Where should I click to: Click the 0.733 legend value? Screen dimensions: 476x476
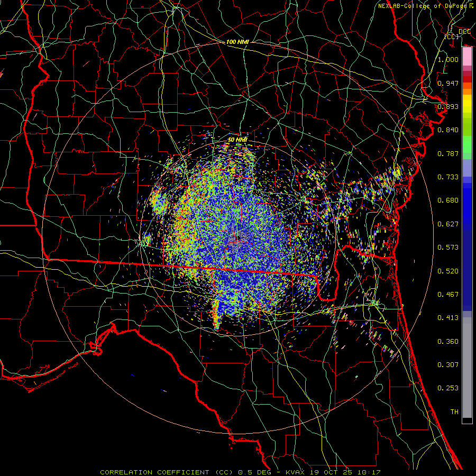[448, 177]
